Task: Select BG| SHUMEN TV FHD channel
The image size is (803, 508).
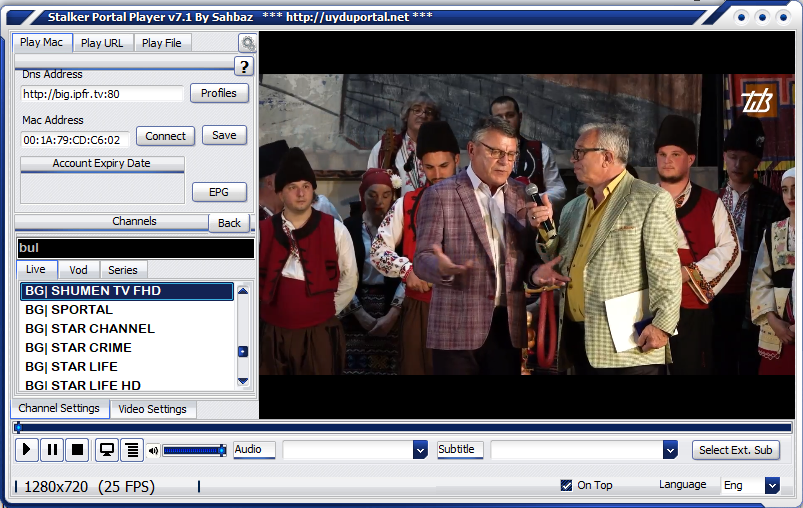Action: (x=126, y=291)
